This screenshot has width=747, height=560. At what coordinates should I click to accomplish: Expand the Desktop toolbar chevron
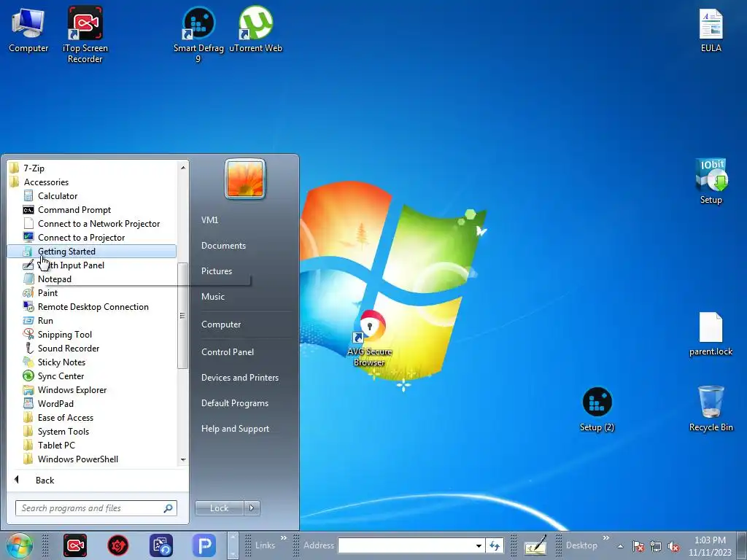pyautogui.click(x=606, y=538)
